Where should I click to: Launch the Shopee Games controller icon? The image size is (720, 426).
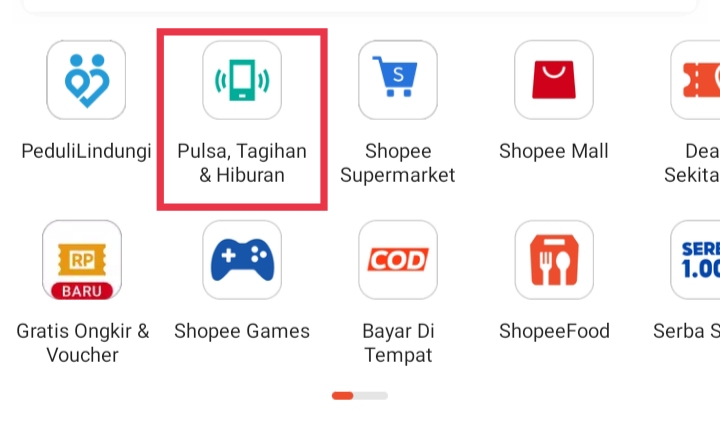click(242, 260)
